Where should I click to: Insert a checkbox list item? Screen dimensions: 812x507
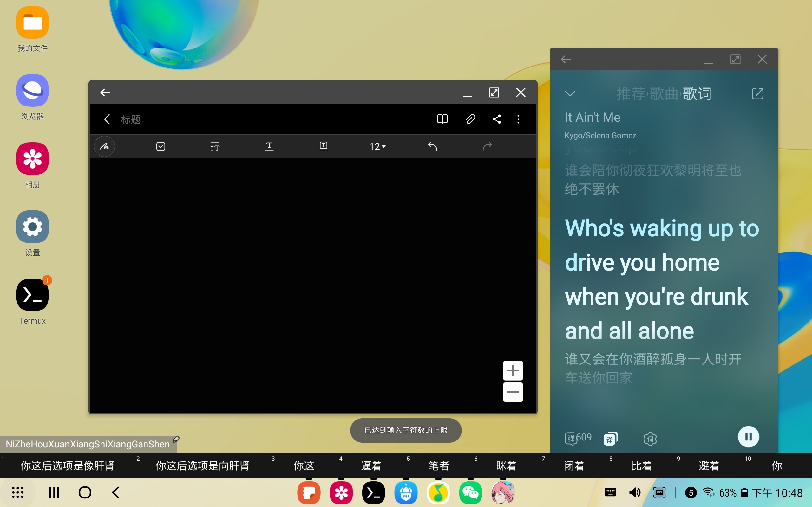pos(161,146)
